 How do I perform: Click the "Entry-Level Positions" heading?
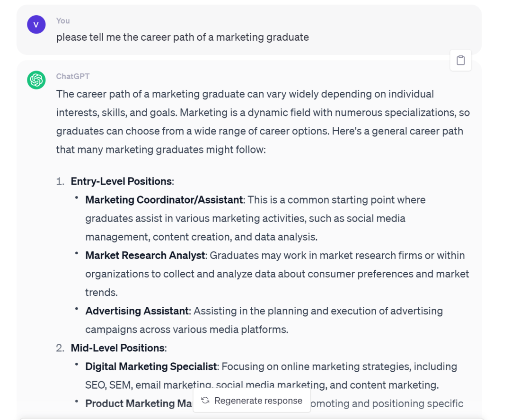click(x=121, y=181)
